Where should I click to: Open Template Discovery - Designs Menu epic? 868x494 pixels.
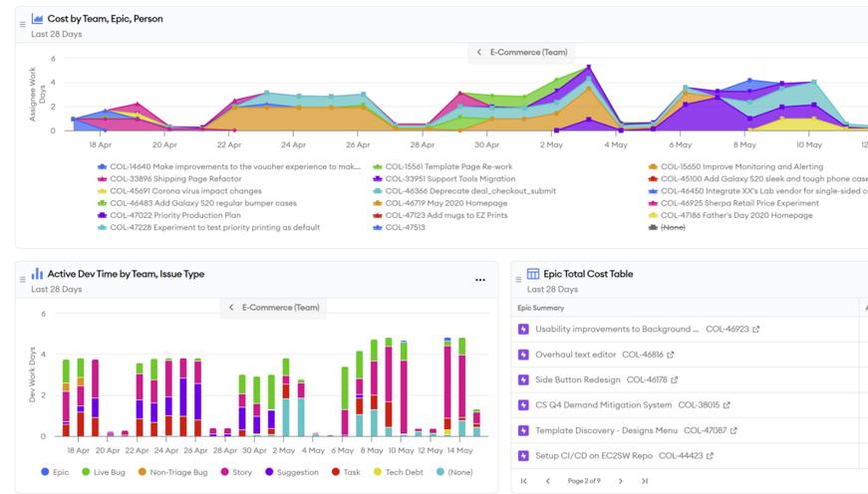606,431
